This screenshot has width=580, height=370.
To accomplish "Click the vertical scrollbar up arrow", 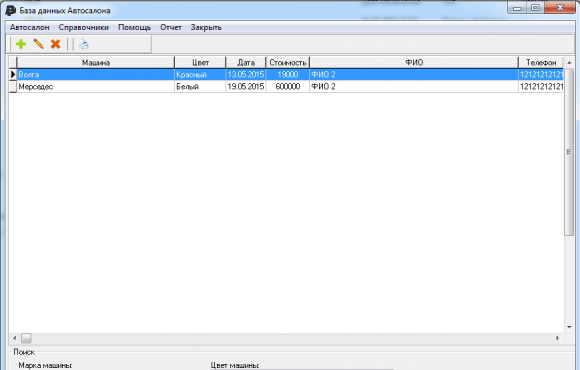I will 569,63.
